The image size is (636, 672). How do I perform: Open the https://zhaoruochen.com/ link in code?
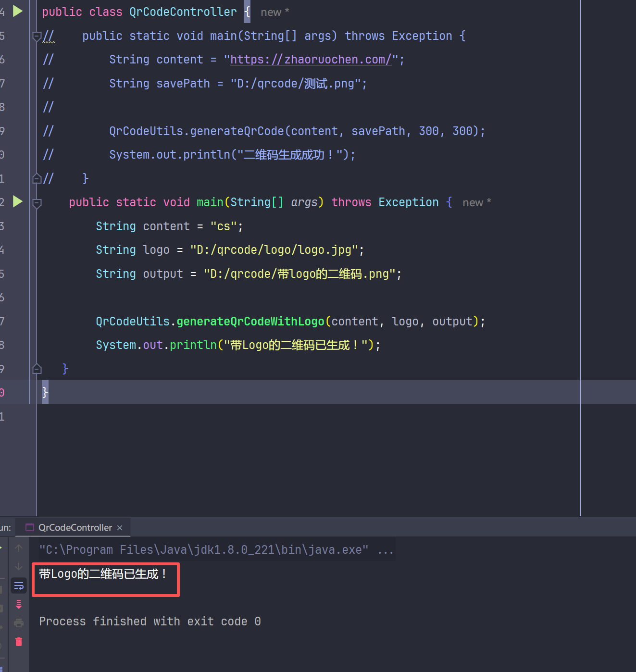pyautogui.click(x=311, y=60)
